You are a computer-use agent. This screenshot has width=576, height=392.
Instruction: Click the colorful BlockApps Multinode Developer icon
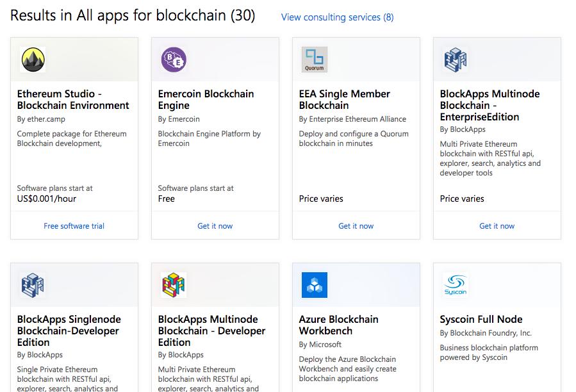click(174, 285)
